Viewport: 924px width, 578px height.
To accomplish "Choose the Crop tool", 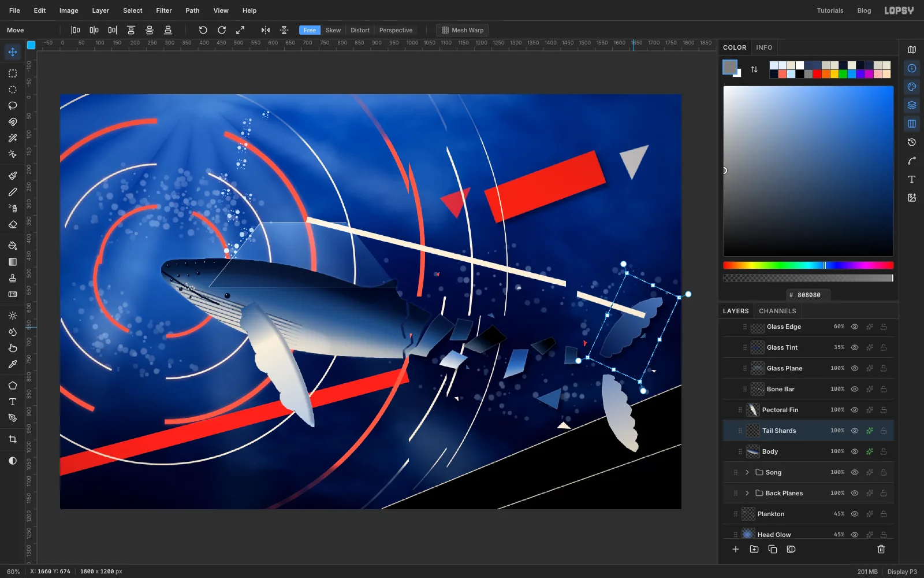I will pos(13,439).
